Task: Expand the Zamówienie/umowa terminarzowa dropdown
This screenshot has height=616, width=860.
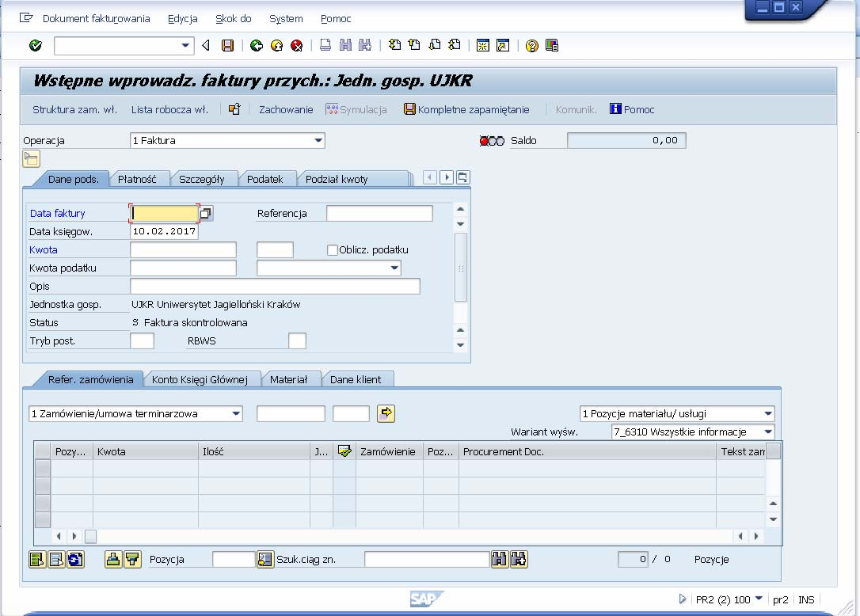Action: coord(236,413)
